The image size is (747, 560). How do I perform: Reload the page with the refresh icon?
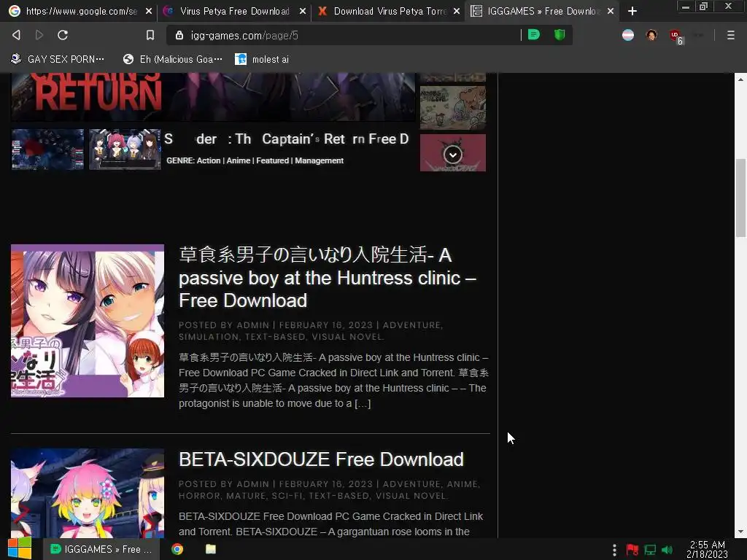pos(63,35)
